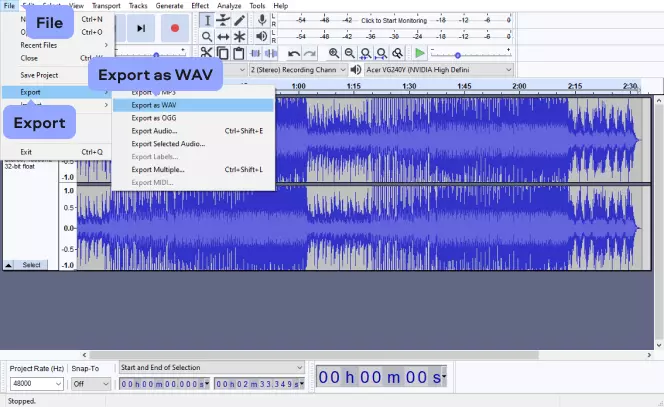Click the track Select button
Viewport: 664px width, 407px height.
31,265
